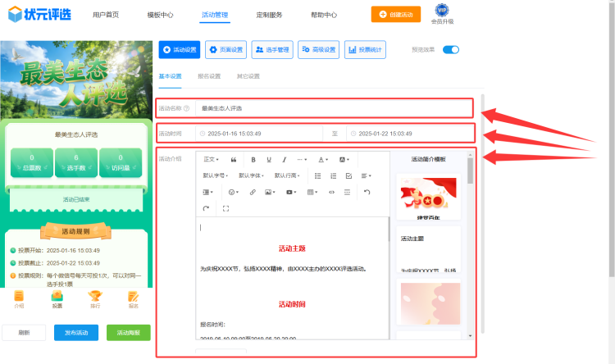Click the template list scrollbar down arrow
Screen dimensions: 615x364
471,336
